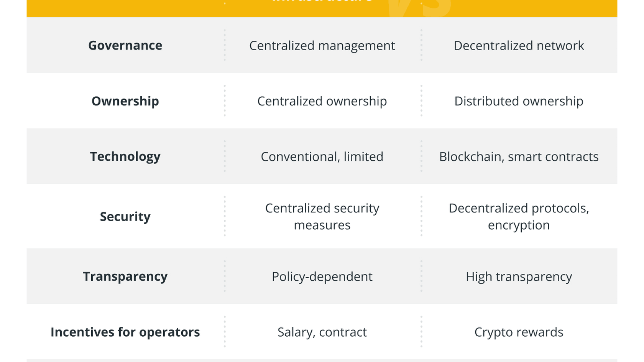Select the 'Crypto rewards' cell
The image size is (644, 362).
click(x=519, y=332)
